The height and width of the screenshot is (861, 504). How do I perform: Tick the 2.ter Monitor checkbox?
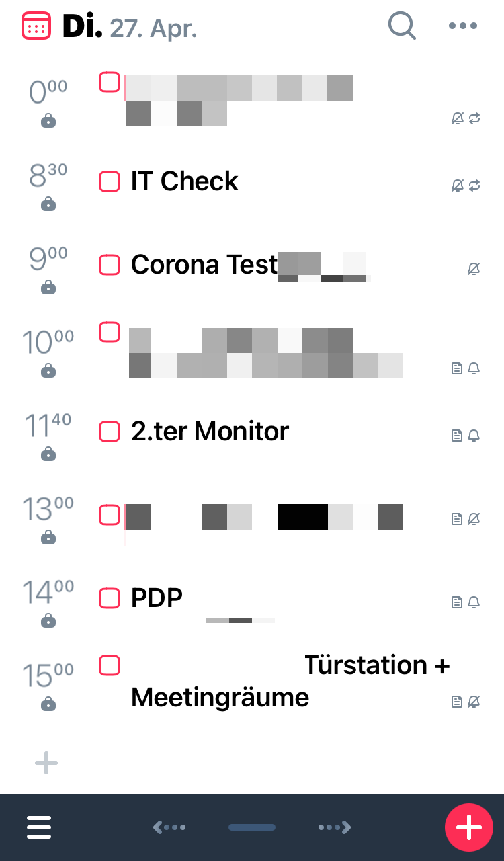pos(110,431)
